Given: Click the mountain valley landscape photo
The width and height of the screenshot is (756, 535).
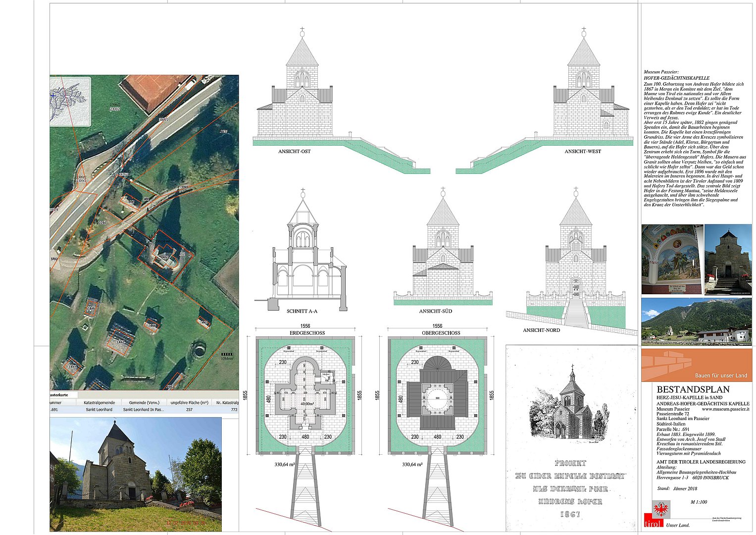Looking at the screenshot, I should tap(696, 321).
